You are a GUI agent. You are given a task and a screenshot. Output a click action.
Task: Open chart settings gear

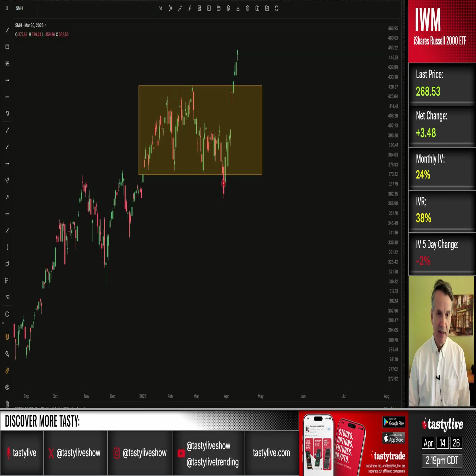[248, 9]
